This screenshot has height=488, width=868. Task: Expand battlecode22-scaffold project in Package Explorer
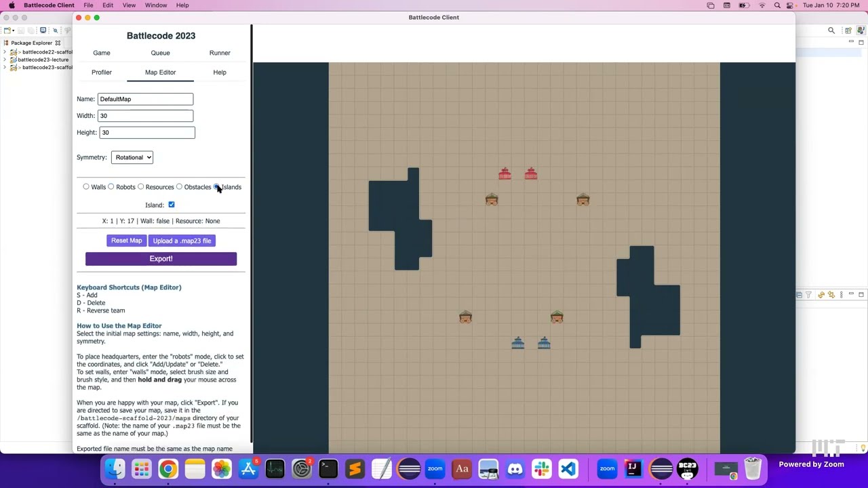point(5,52)
